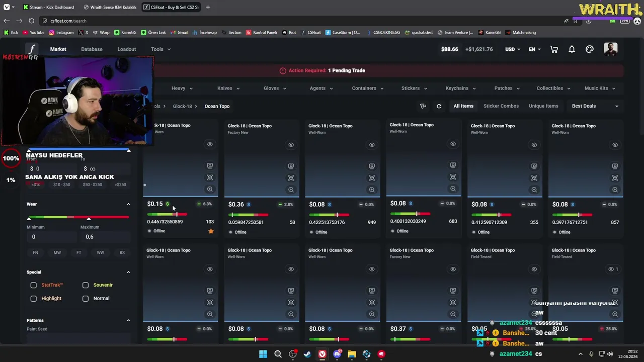Click the wear float bar on the $0.36 card
This screenshot has width=644, height=362.
[x=249, y=215]
